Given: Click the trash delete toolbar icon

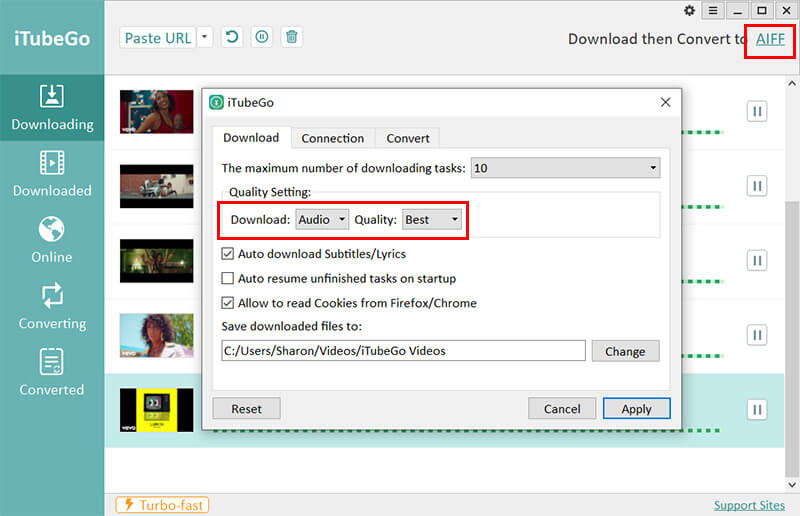Looking at the screenshot, I should tap(291, 37).
